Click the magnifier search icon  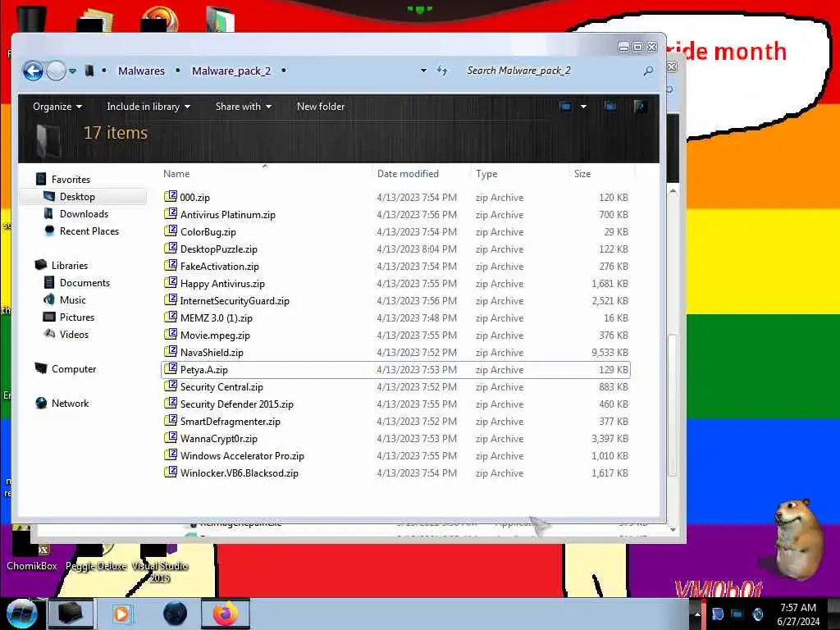[648, 71]
